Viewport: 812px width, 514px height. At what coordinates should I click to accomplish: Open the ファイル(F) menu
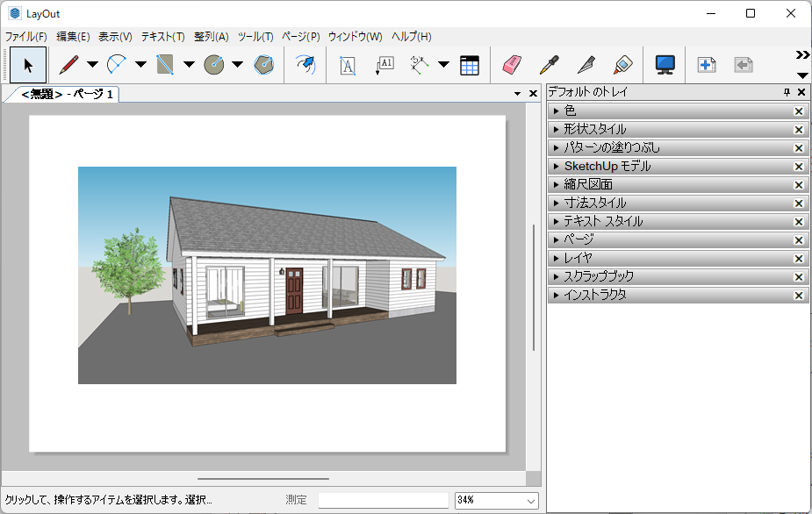coord(25,37)
